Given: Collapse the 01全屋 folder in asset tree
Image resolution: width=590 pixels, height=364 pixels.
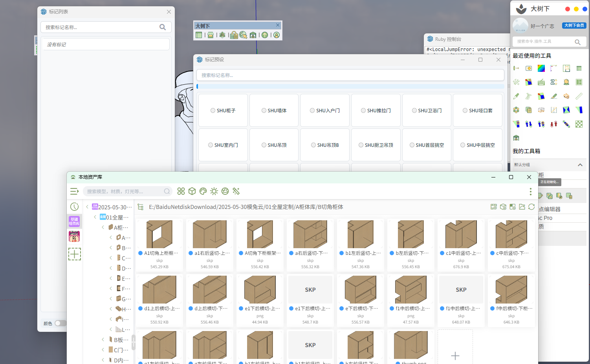Looking at the screenshot, I should (x=95, y=217).
